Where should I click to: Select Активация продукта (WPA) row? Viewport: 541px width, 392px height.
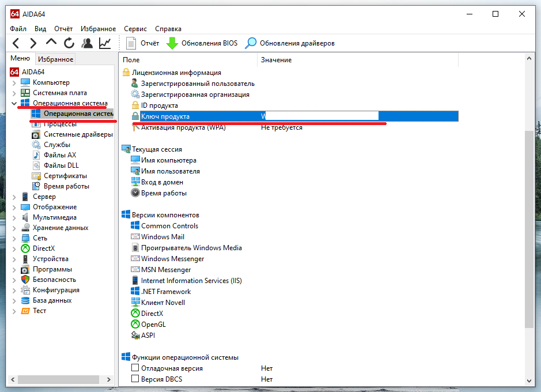pos(183,127)
